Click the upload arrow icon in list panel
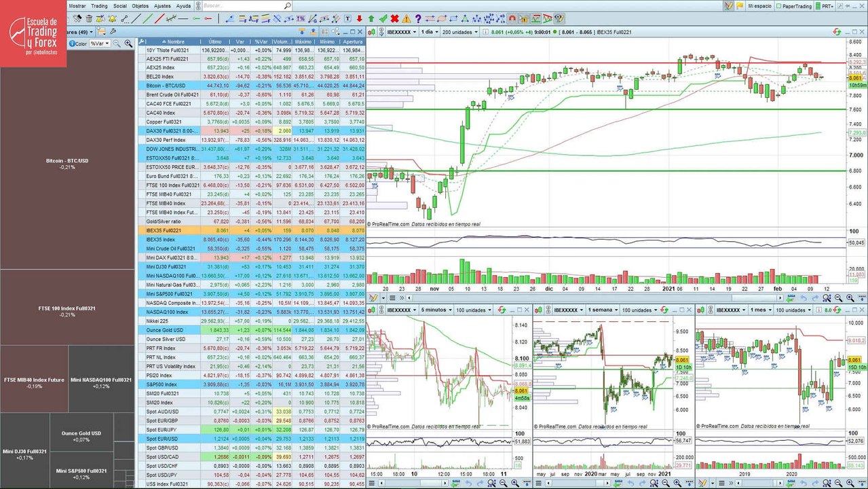This screenshot has height=489, width=868. click(314, 31)
